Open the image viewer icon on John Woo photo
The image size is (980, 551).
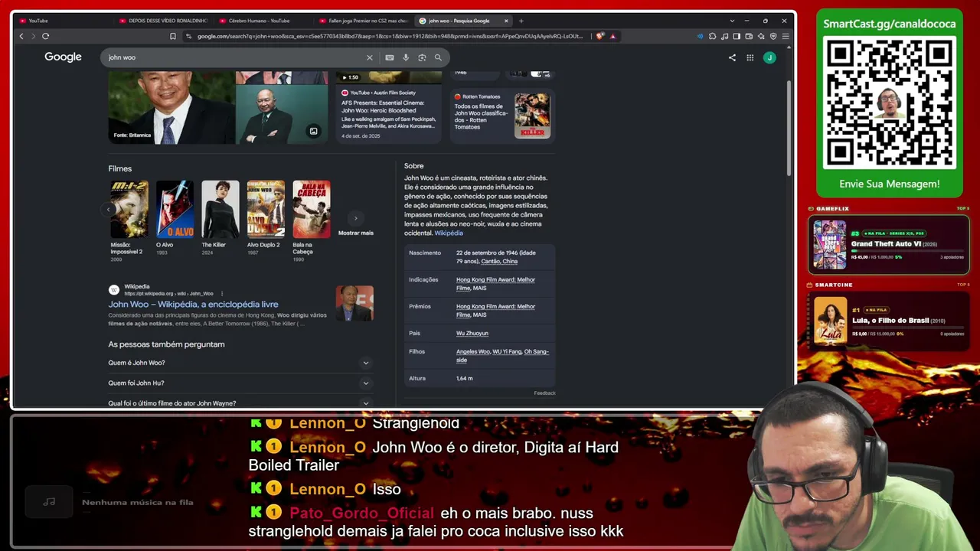click(x=313, y=131)
